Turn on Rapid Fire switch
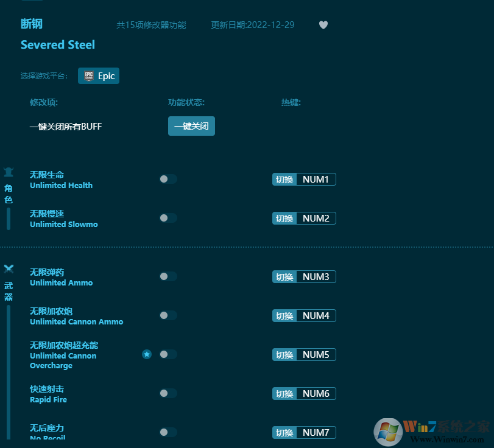494x448 pixels. click(168, 393)
